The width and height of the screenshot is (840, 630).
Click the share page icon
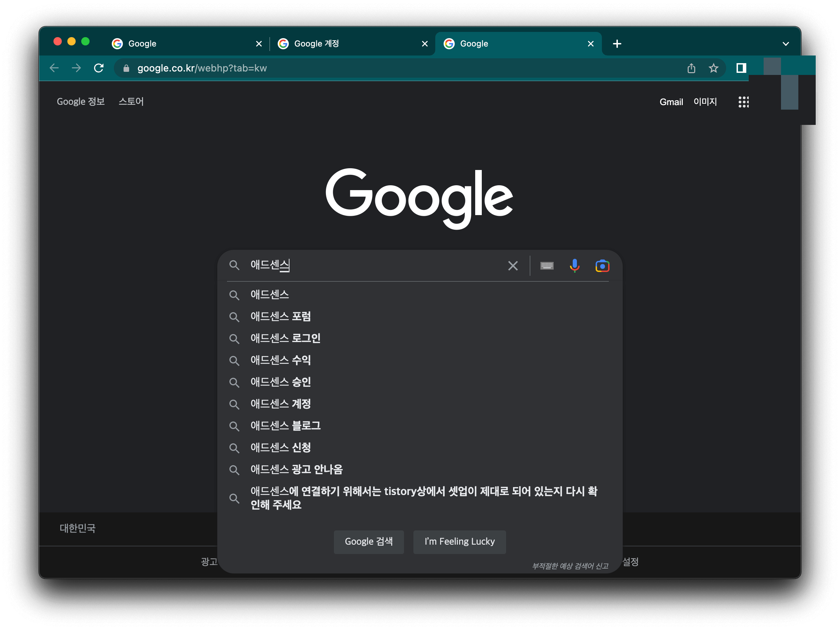[691, 68]
